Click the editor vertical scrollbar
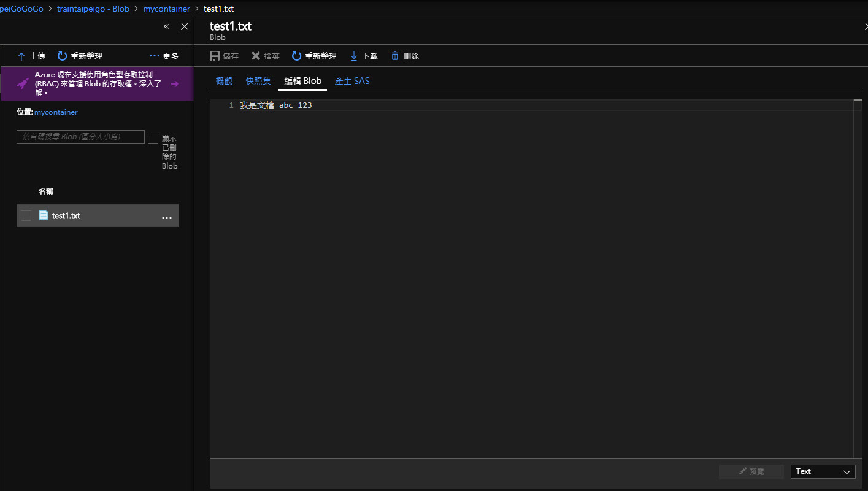The height and width of the screenshot is (491, 868). [857, 278]
